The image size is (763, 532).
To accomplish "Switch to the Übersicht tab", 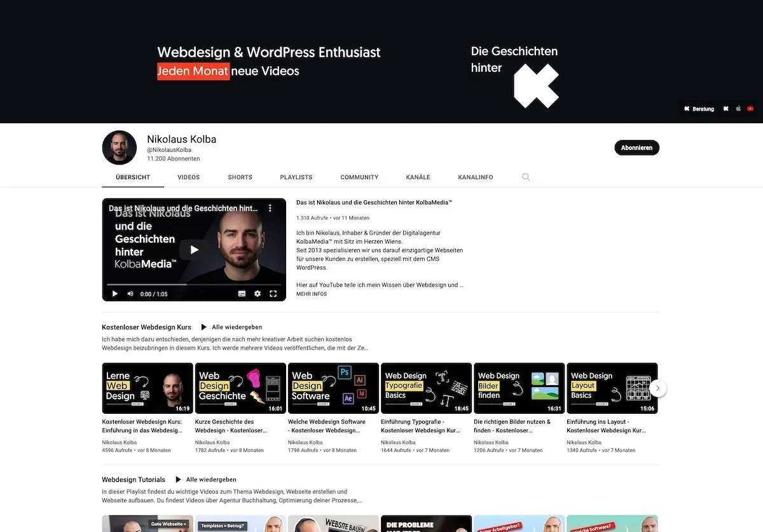I will [x=133, y=177].
